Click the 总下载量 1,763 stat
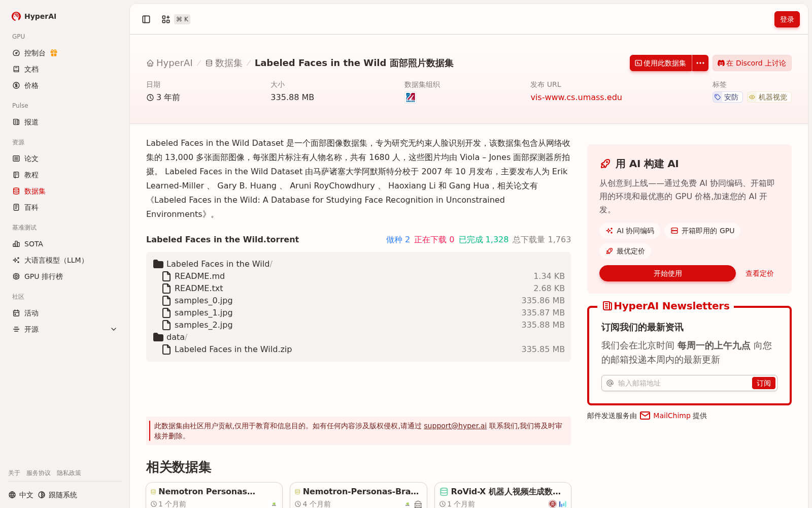The image size is (812, 508). [x=542, y=239]
